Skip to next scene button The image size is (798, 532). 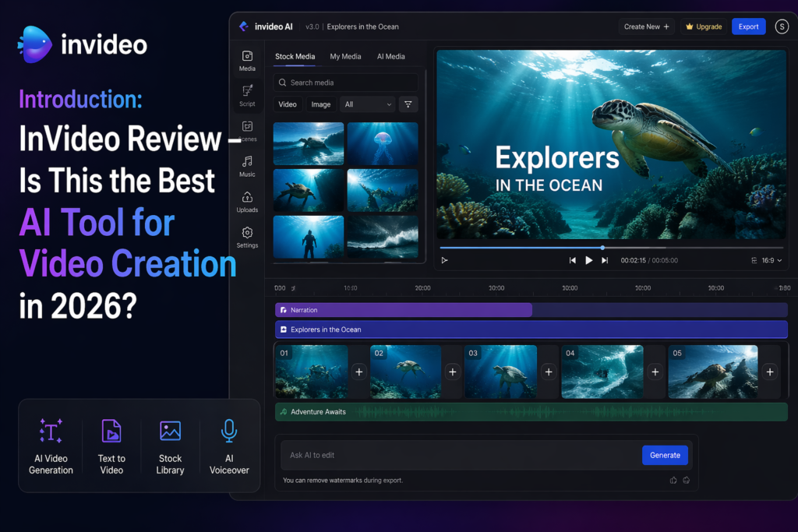[605, 260]
